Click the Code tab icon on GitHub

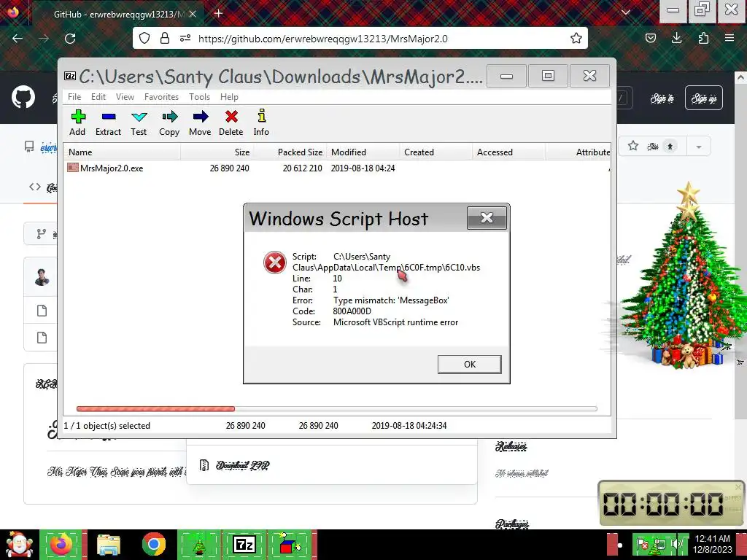tap(35, 187)
